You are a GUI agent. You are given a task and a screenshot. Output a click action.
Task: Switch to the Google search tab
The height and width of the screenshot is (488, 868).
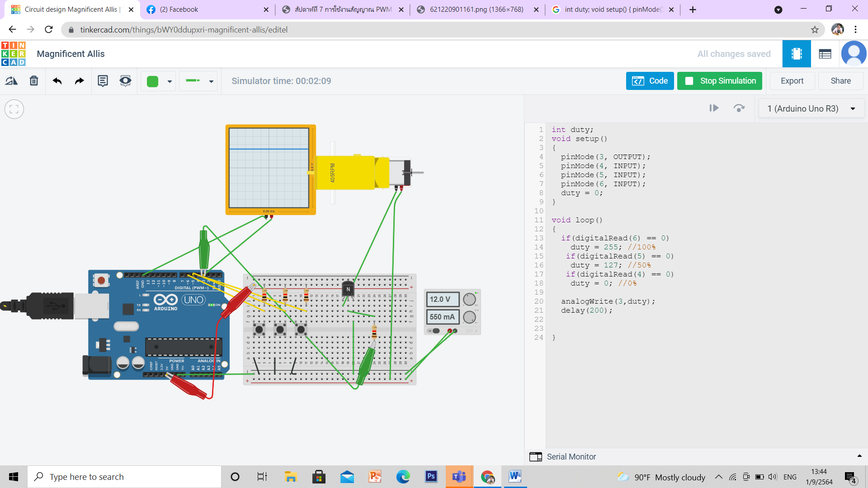click(x=613, y=9)
